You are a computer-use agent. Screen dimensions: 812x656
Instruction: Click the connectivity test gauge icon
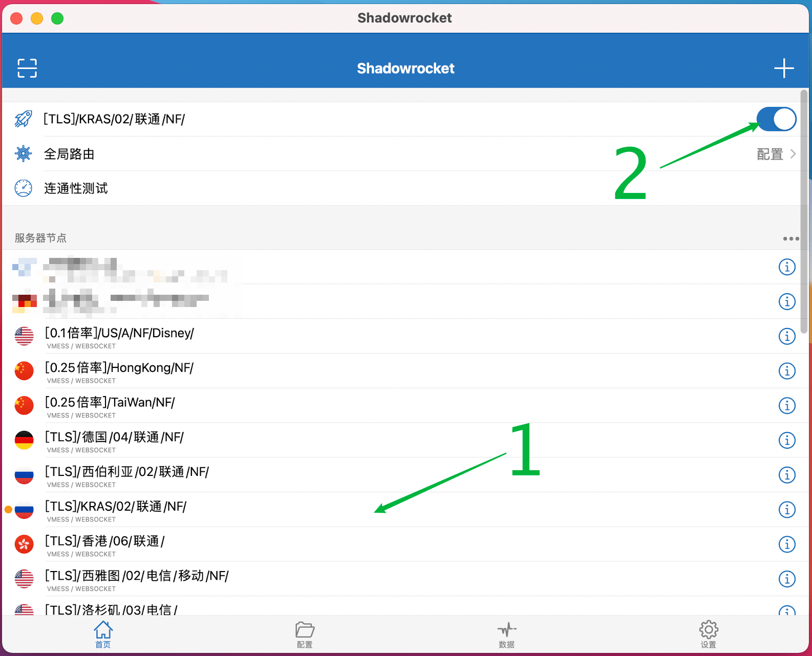pyautogui.click(x=24, y=188)
